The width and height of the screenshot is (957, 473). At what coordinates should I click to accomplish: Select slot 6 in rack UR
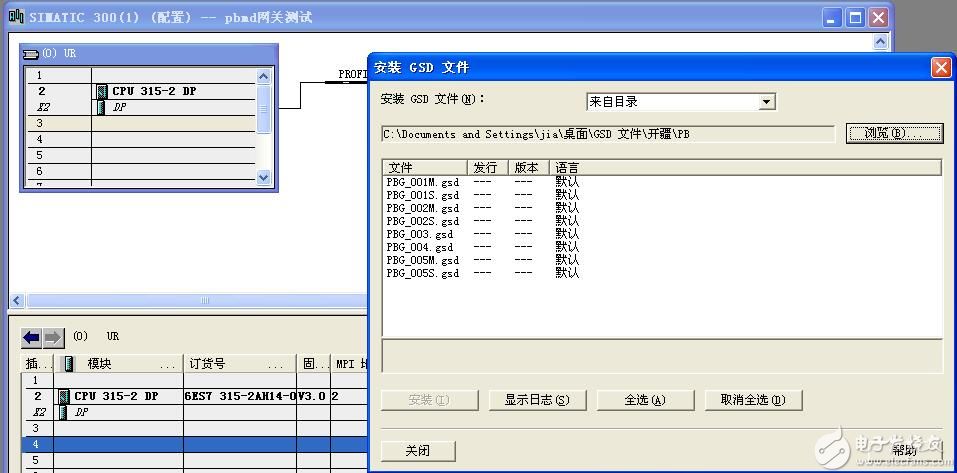(x=140, y=171)
